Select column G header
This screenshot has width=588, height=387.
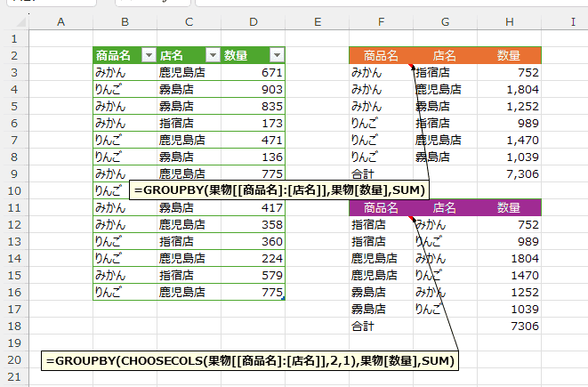point(445,22)
